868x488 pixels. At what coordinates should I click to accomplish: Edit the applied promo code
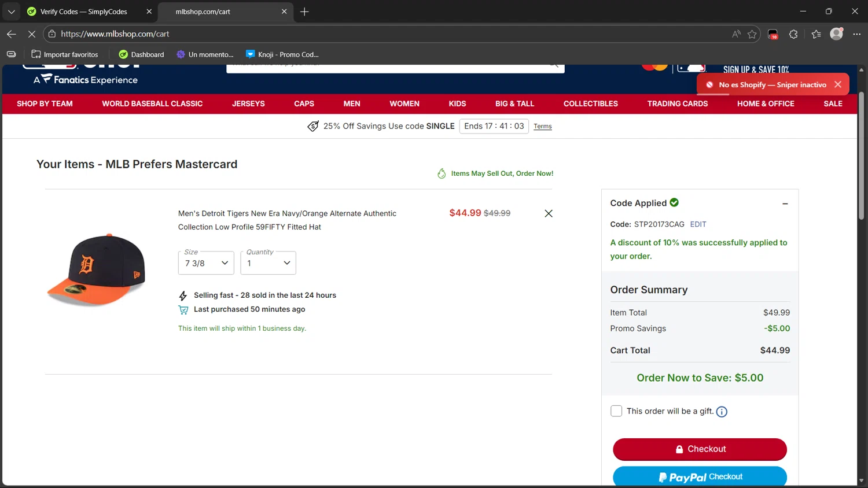click(698, 224)
